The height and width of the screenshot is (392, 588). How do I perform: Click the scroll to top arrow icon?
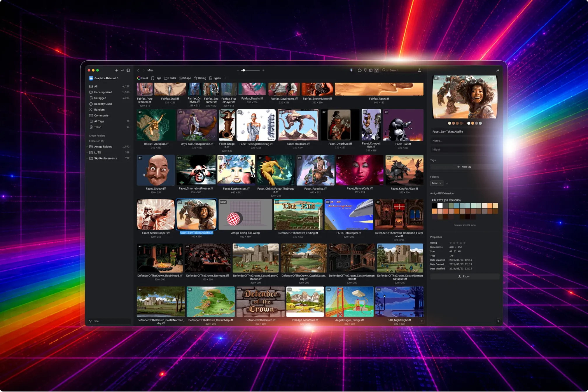coord(421,321)
